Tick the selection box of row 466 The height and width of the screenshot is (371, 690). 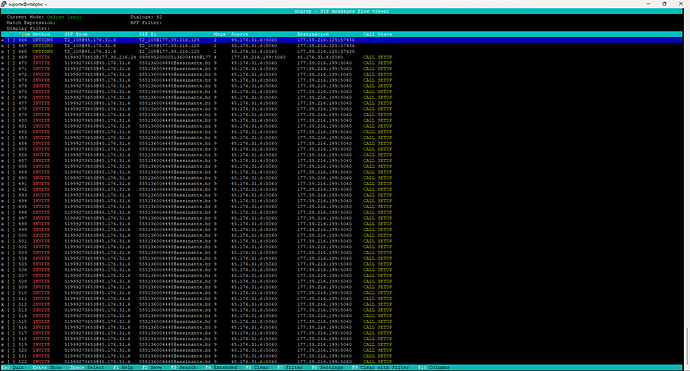[11, 40]
